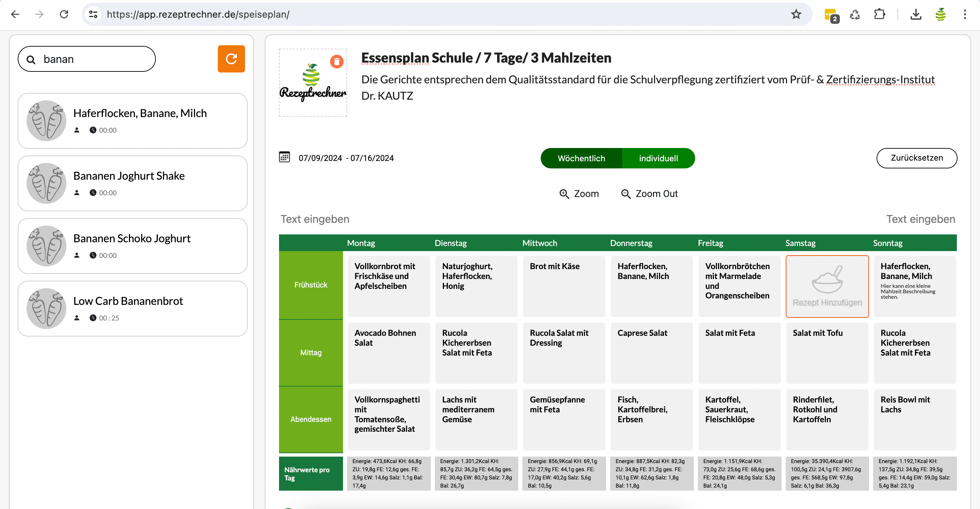The width and height of the screenshot is (980, 509).
Task: Open the browser extensions puzzle icon
Action: click(x=879, y=14)
